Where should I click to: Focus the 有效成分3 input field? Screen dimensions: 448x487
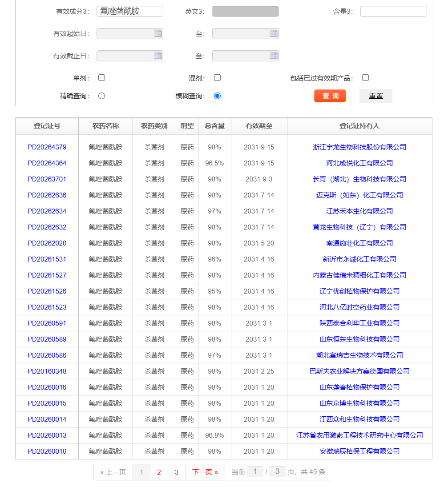130,12
